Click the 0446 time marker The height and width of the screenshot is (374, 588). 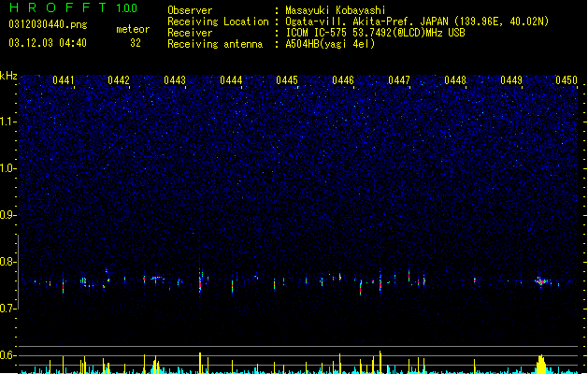click(x=343, y=80)
